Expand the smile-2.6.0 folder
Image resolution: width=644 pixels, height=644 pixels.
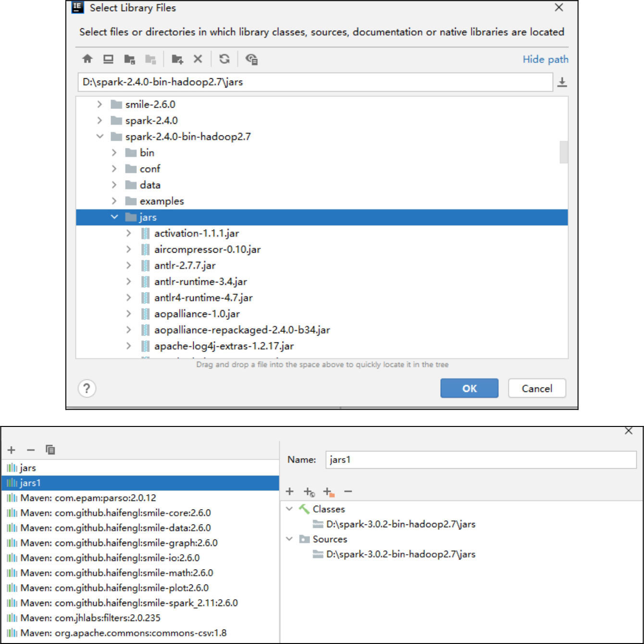click(x=99, y=104)
